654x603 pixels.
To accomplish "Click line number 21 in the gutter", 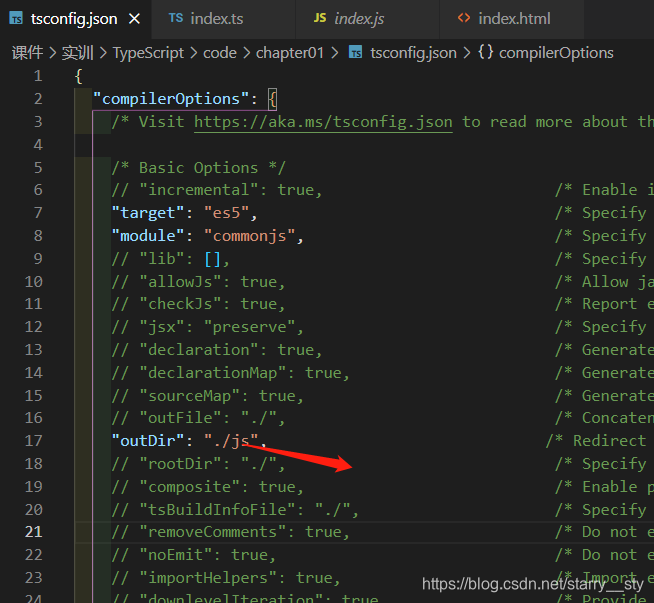I will [x=33, y=532].
